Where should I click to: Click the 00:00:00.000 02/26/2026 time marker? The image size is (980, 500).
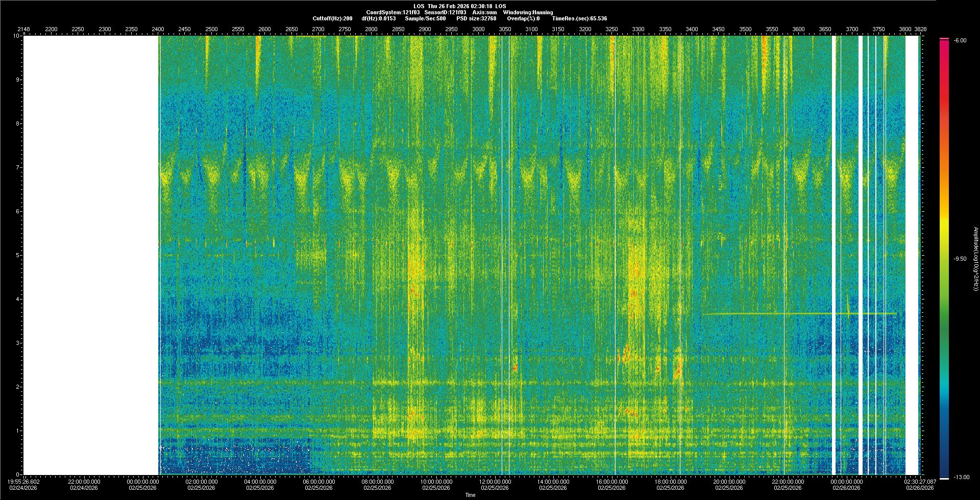[x=847, y=484]
